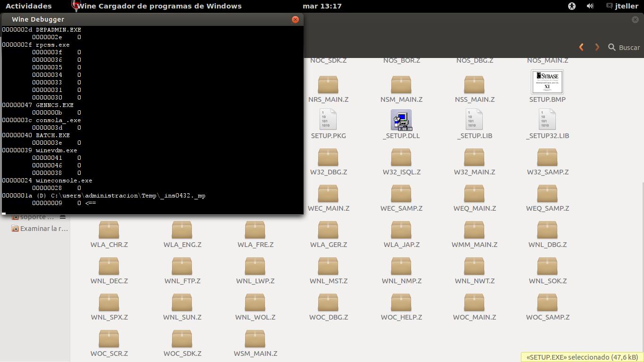Select the WLA_JAP.Z archive icon
The image size is (644, 362).
(x=401, y=230)
